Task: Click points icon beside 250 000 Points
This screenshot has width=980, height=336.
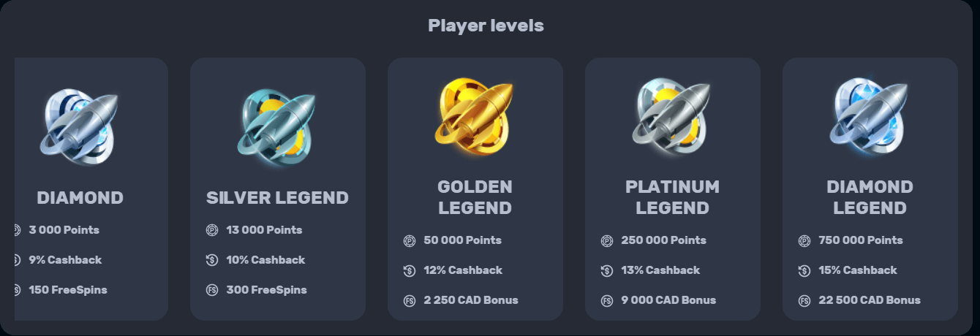Action: pyautogui.click(x=607, y=240)
